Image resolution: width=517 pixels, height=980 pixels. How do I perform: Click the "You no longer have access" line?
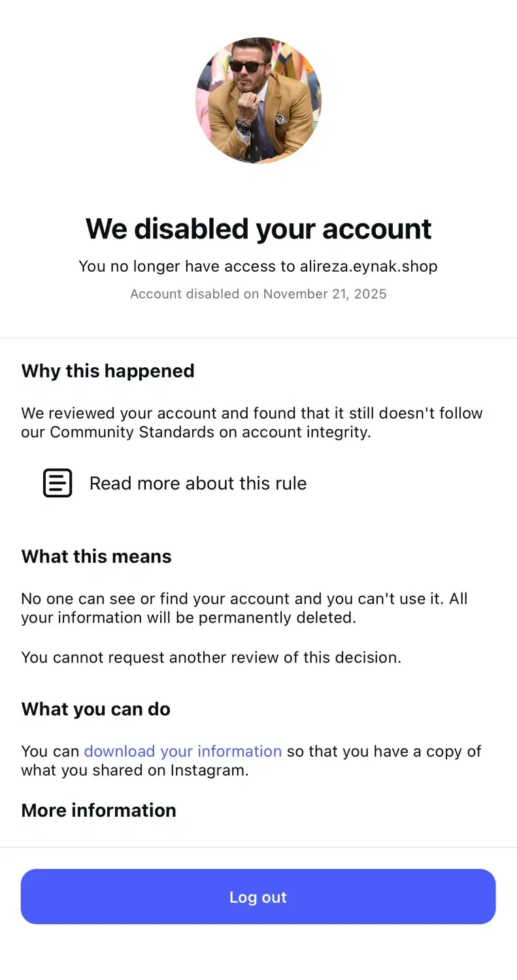pyautogui.click(x=188, y=267)
